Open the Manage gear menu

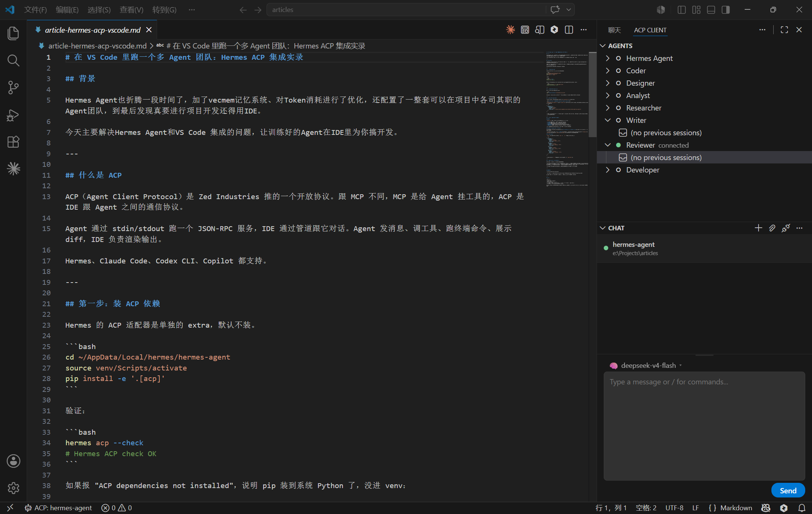(x=14, y=488)
